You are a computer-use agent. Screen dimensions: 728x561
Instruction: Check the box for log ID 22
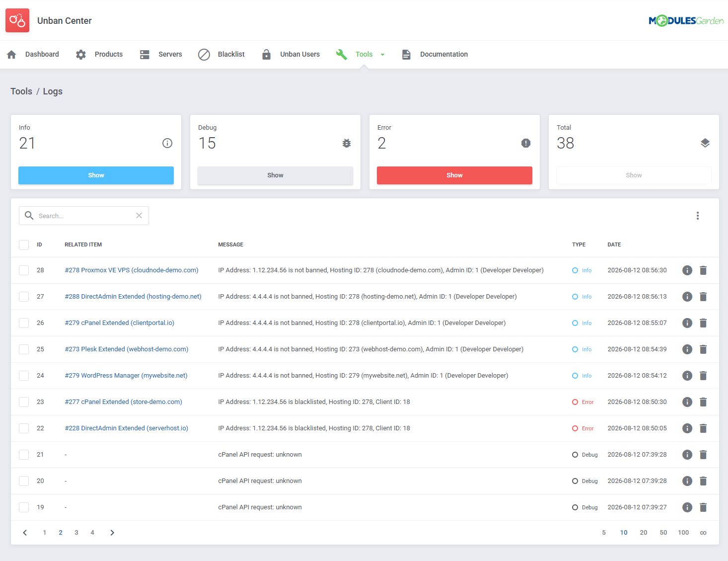point(24,428)
